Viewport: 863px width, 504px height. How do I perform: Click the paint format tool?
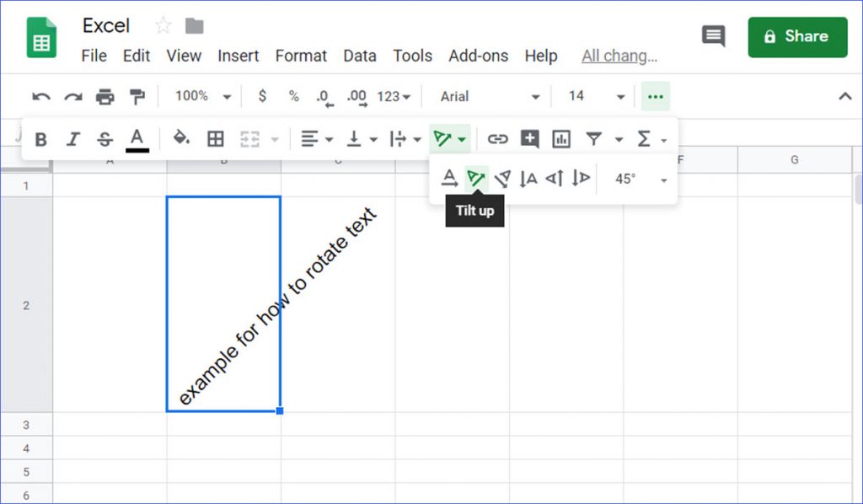[138, 95]
